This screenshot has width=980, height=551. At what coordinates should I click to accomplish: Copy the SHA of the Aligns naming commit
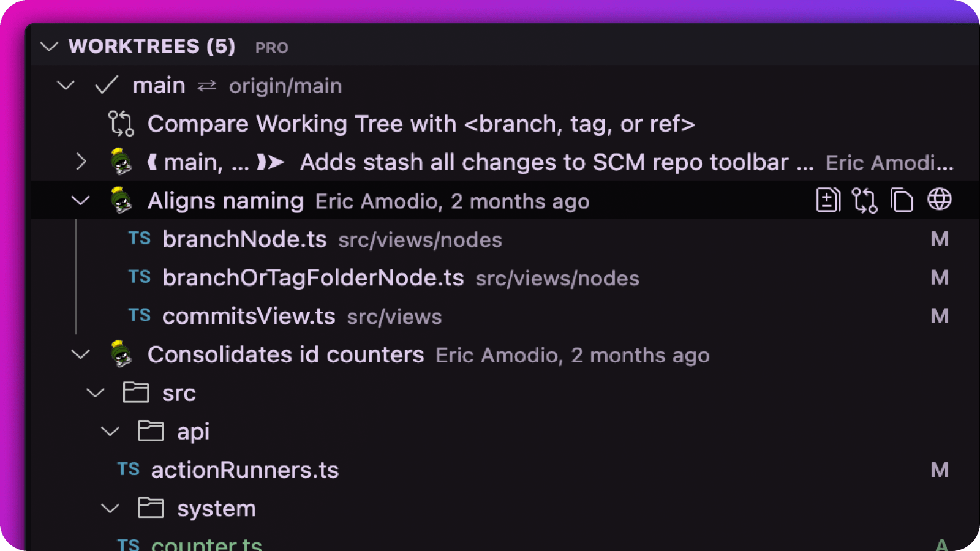point(902,200)
